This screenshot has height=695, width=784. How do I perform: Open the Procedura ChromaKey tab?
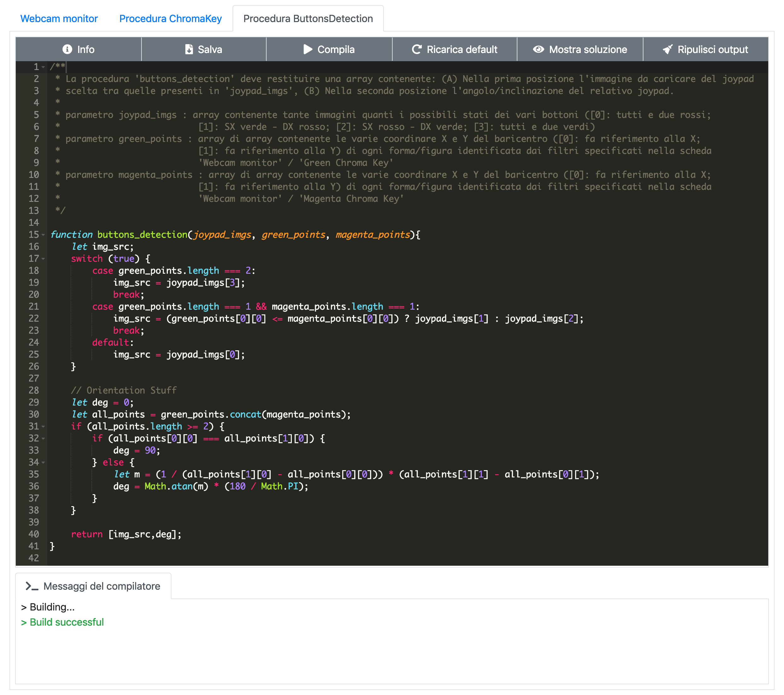coord(170,18)
